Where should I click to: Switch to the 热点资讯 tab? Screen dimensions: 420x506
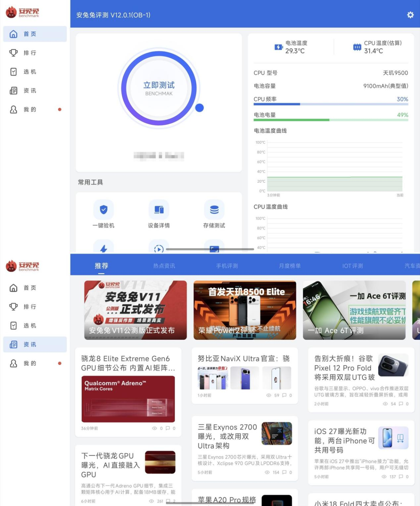click(164, 266)
